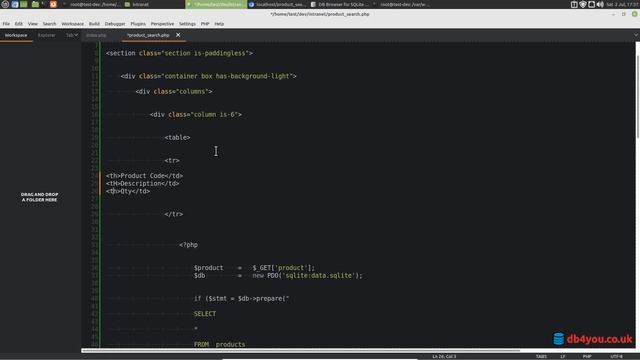Click the div class="columns" line
This screenshot has height=360, width=640.
pos(174,91)
